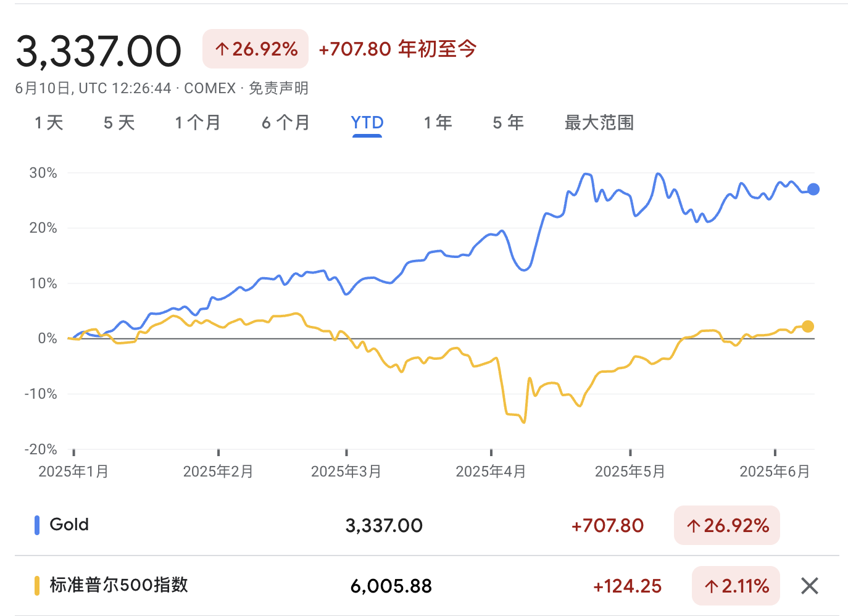Click the yellow 标准普尔500指数 legend color bar
The height and width of the screenshot is (616, 848).
click(x=37, y=585)
